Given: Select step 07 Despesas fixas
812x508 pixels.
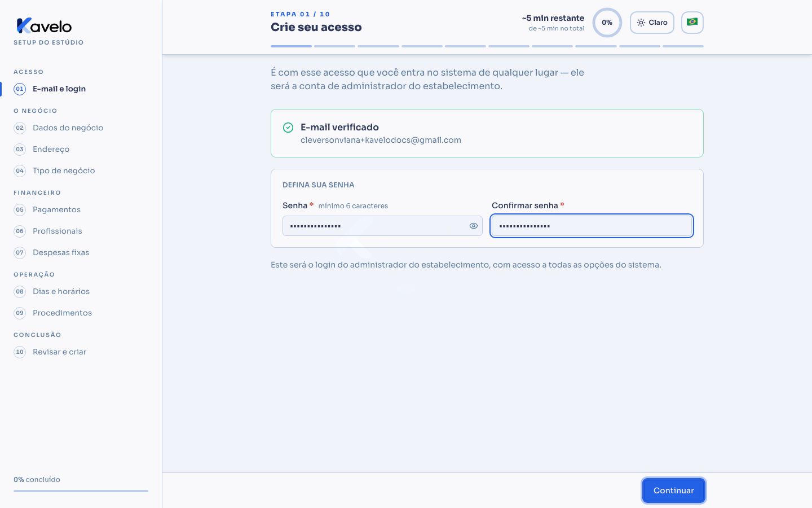Looking at the screenshot, I should (x=81, y=252).
